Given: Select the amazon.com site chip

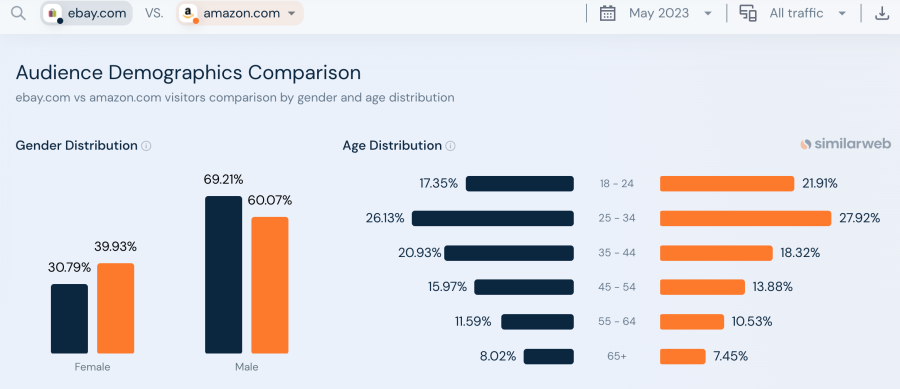Looking at the screenshot, I should tap(239, 13).
